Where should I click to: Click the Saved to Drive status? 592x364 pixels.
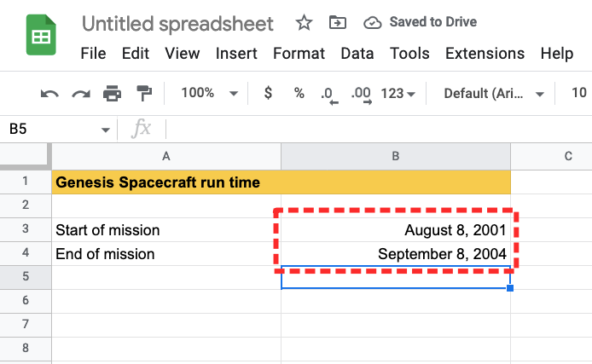pyautogui.click(x=420, y=22)
